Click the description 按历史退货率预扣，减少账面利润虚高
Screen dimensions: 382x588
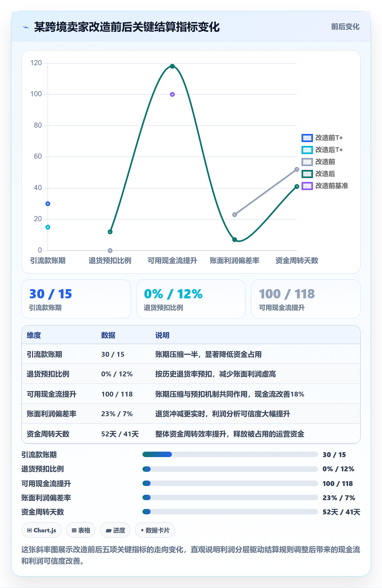pyautogui.click(x=216, y=374)
